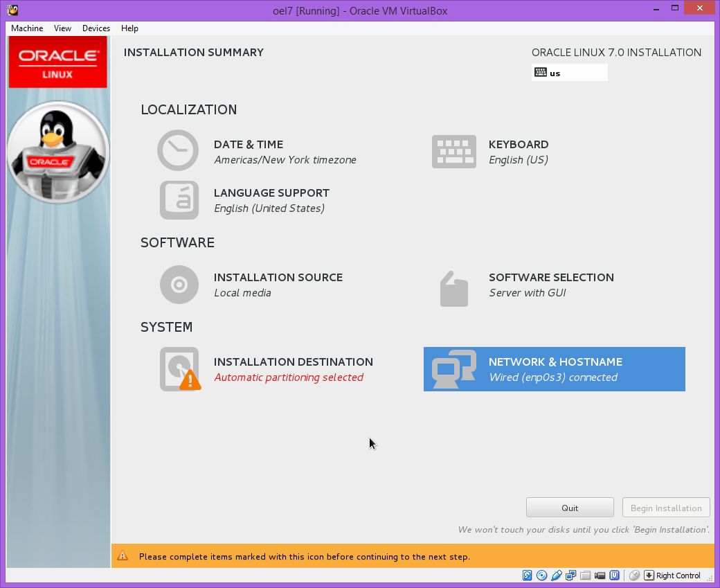
Task: Open the Machine menu
Action: click(x=27, y=28)
